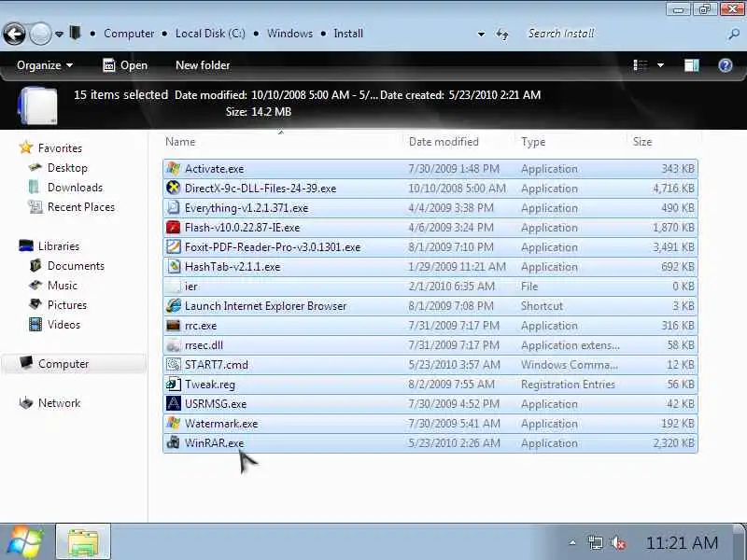747x560 pixels.
Task: Open the Pictures library
Action: 67,305
